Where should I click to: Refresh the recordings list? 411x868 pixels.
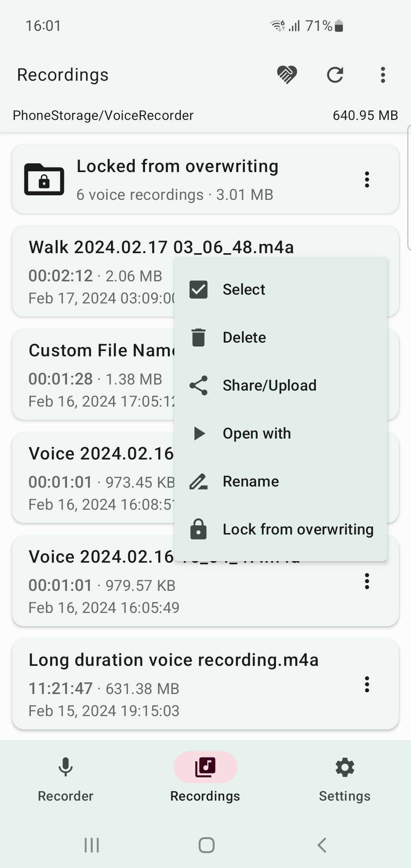(x=335, y=75)
